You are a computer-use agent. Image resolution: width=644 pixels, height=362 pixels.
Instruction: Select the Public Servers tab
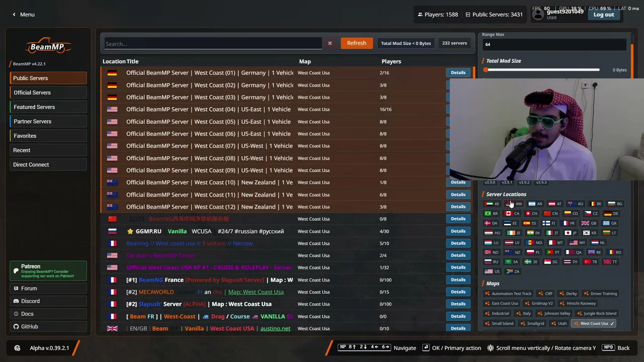pos(48,78)
